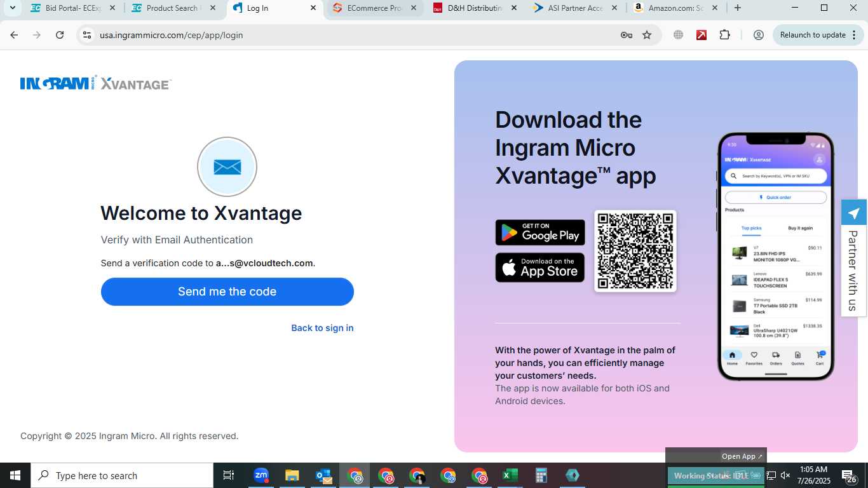Open Calculator from the taskbar
Image resolution: width=868 pixels, height=488 pixels.
pyautogui.click(x=541, y=475)
